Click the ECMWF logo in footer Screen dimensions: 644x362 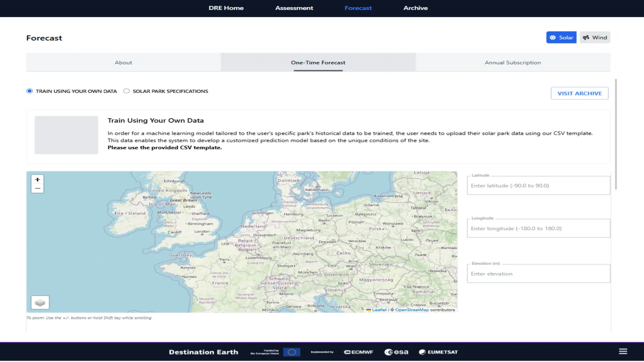(x=358, y=352)
